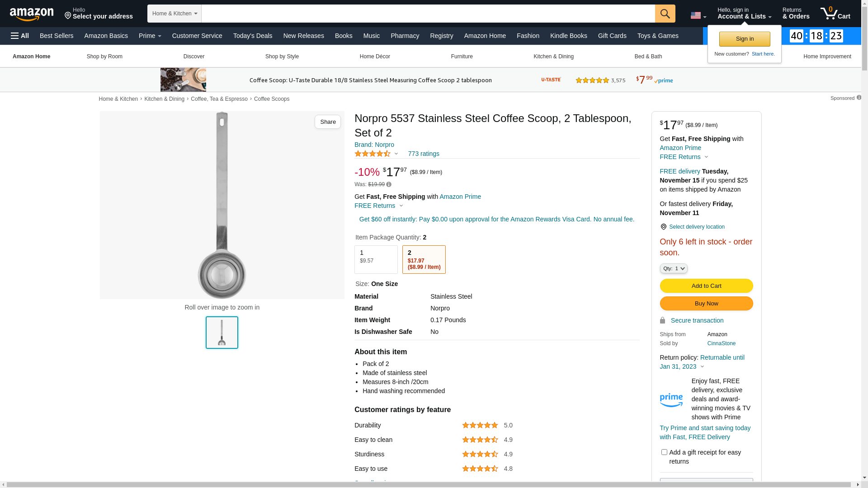Expand the star rating breakdown chevron

click(x=396, y=154)
